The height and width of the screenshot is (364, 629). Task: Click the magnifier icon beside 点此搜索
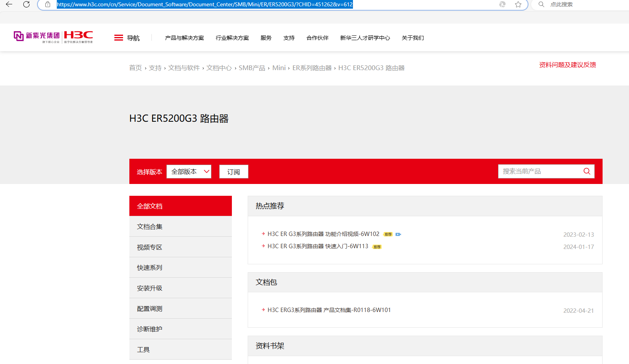(x=541, y=4)
